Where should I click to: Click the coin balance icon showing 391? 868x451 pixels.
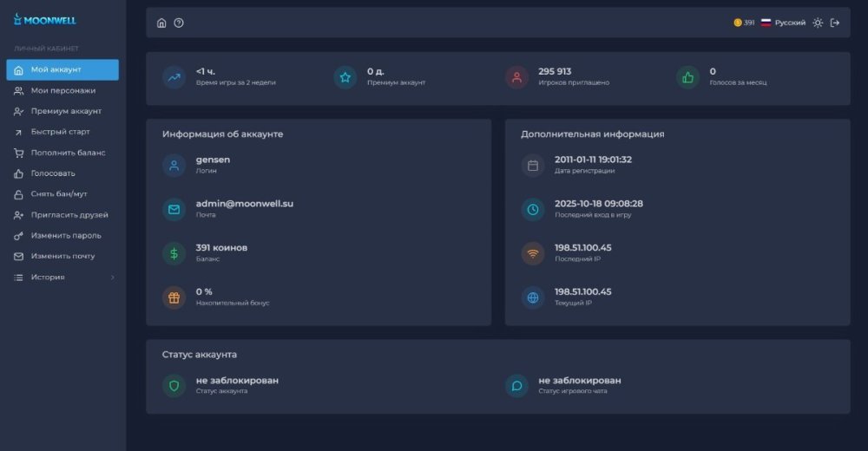pyautogui.click(x=738, y=23)
